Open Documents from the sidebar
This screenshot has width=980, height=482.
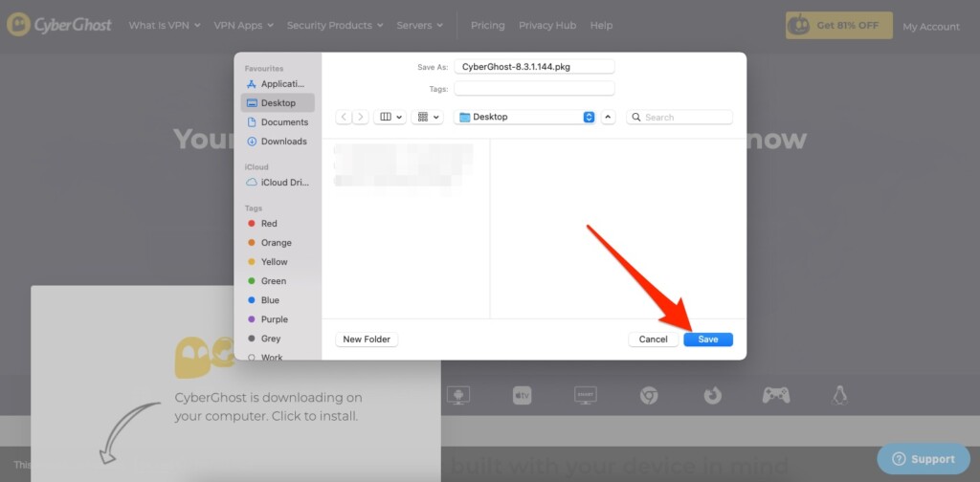(278, 122)
